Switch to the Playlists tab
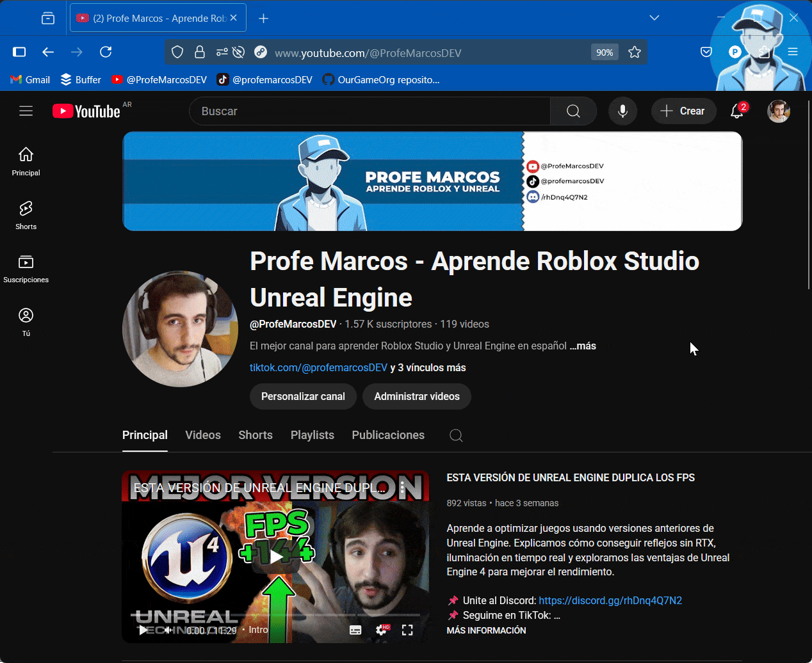 point(313,435)
